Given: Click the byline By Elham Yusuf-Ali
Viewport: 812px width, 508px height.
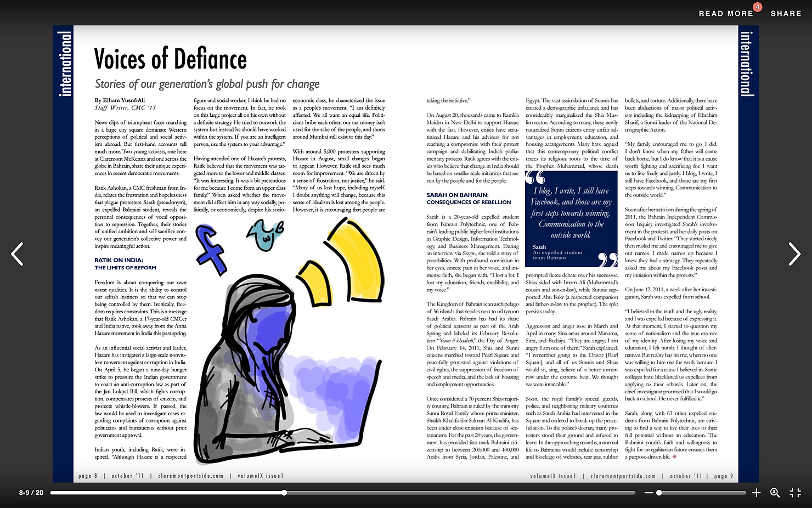Looking at the screenshot, I should [120, 100].
